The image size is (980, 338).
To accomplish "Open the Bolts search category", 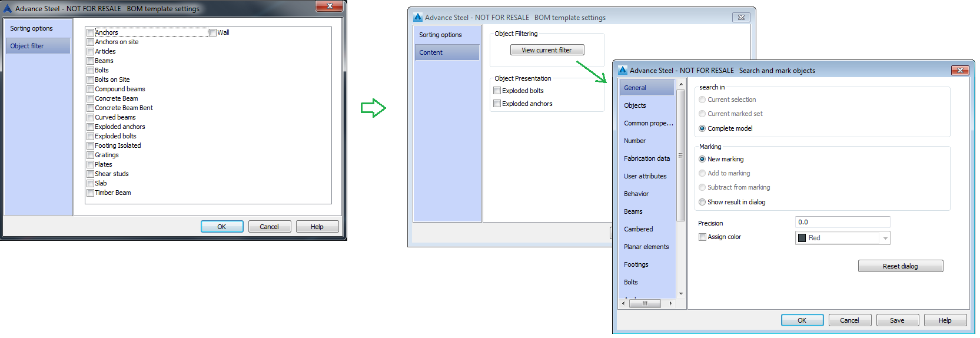I will pos(647,282).
